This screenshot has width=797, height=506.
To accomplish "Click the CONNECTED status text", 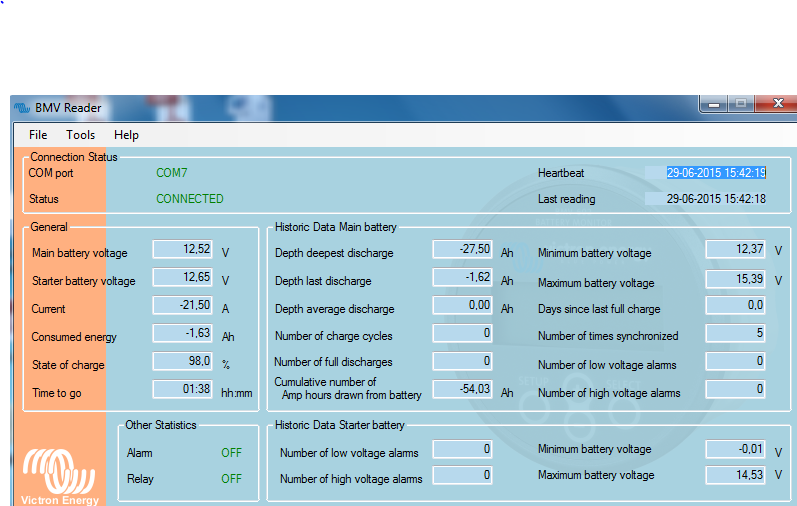I will 190,199.
